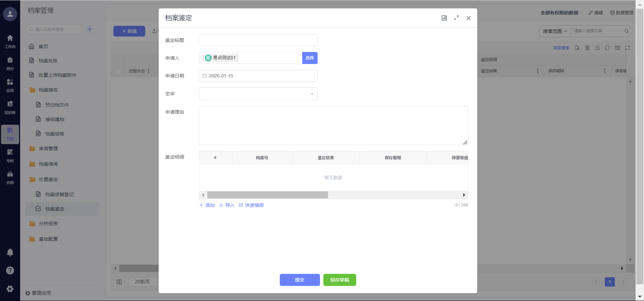Select 档案修复登记 in the sidebar
The height and width of the screenshot is (301, 644).
click(x=59, y=194)
